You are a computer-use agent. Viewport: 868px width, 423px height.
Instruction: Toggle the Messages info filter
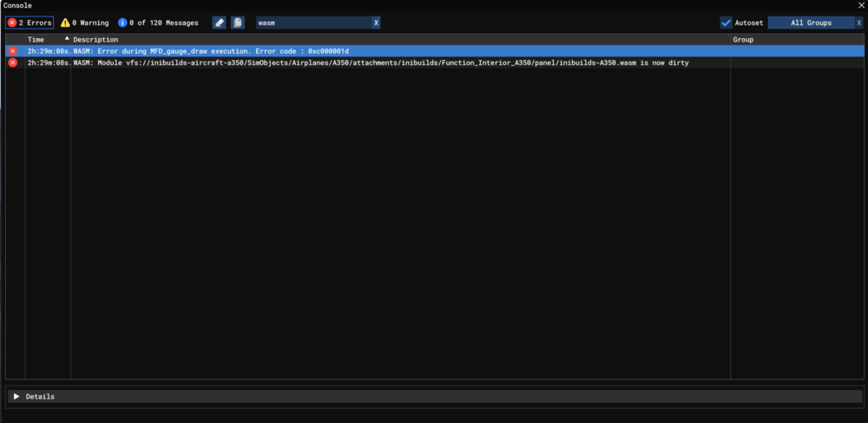[158, 23]
